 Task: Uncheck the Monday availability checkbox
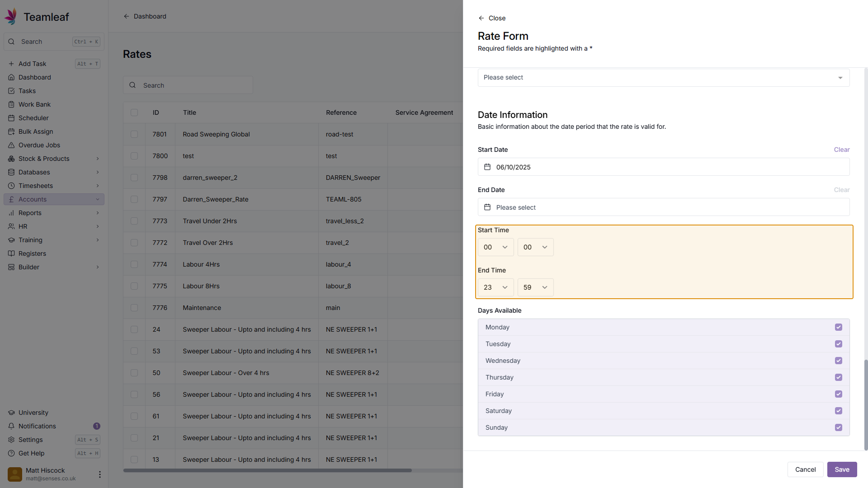click(x=839, y=327)
